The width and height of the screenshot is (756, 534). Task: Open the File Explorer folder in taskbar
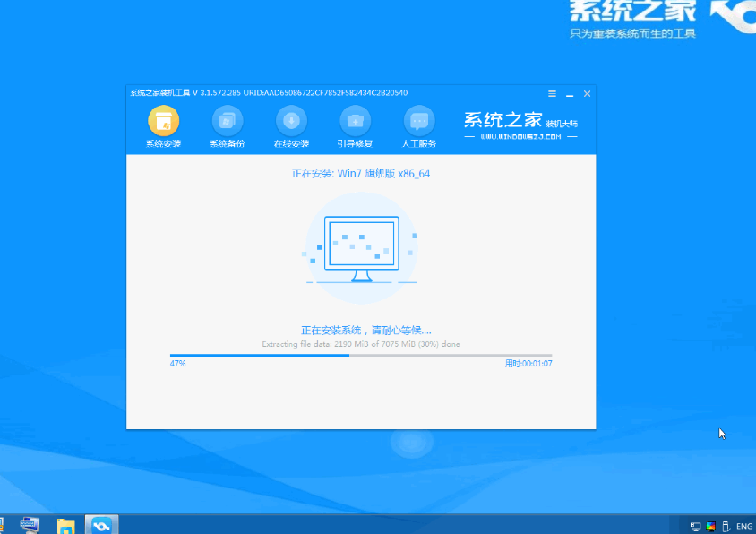(x=65, y=525)
